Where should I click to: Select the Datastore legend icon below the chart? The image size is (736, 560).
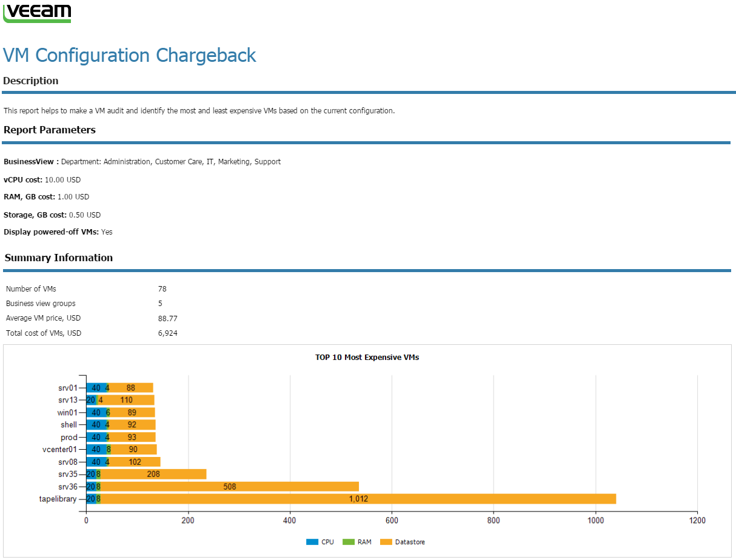pos(387,542)
